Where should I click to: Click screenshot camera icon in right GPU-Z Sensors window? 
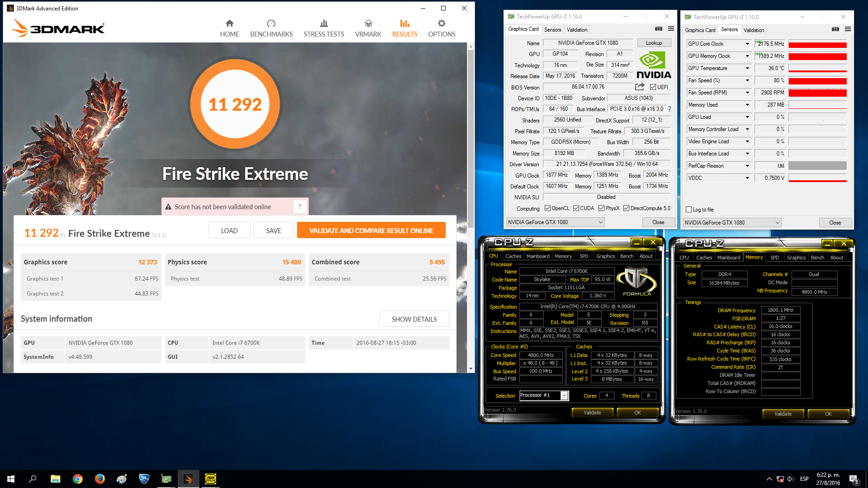(835, 29)
